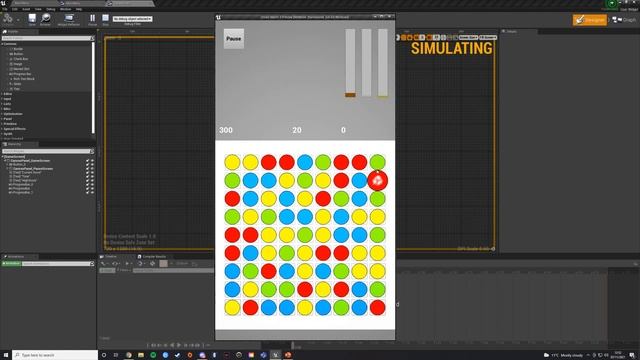Select CanvasPanel_GameScreen in Hierarchy
640x360 pixels.
click(x=30, y=161)
